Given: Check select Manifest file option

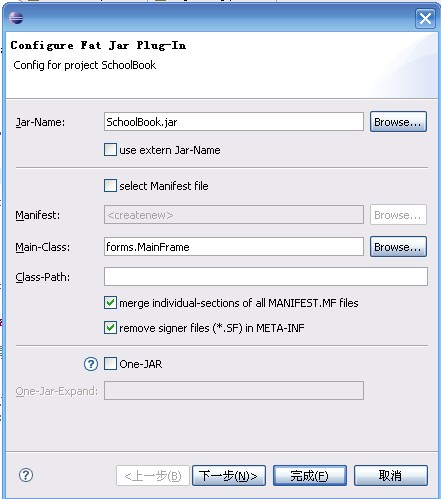Looking at the screenshot, I should pyautogui.click(x=110, y=185).
